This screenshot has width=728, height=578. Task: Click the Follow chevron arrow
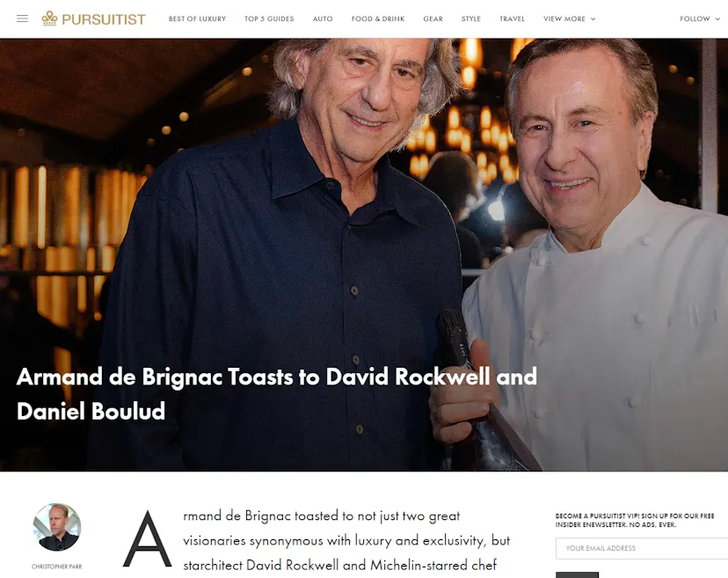(x=717, y=19)
